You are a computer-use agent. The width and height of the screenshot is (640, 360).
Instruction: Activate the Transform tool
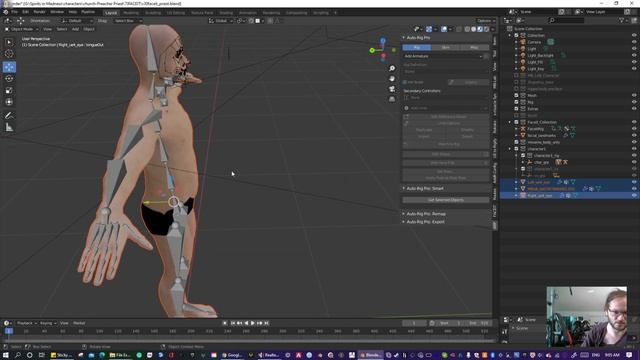pos(9,102)
